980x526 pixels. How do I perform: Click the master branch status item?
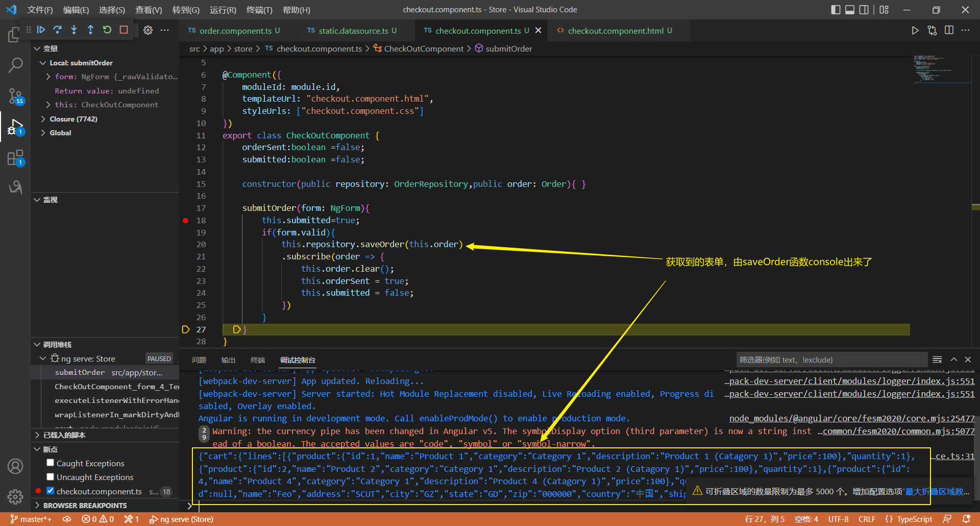click(31, 519)
